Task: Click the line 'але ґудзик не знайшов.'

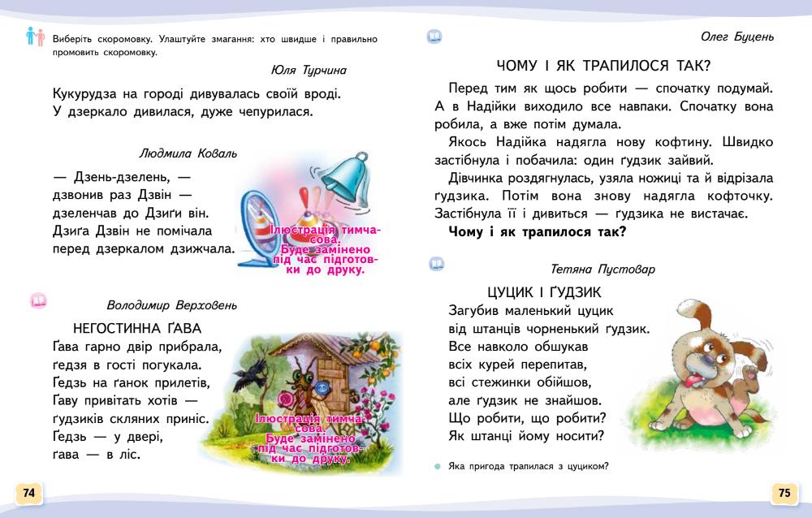Action: point(525,400)
